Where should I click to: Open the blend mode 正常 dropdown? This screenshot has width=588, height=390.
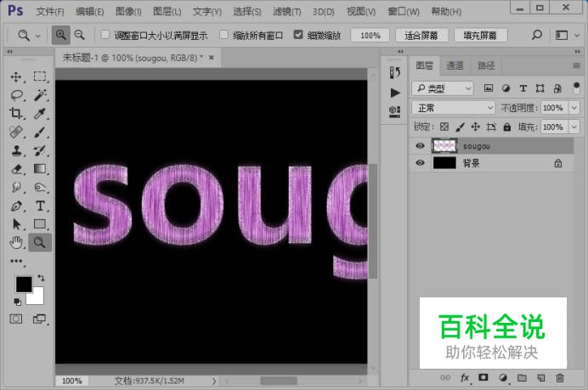tap(454, 108)
